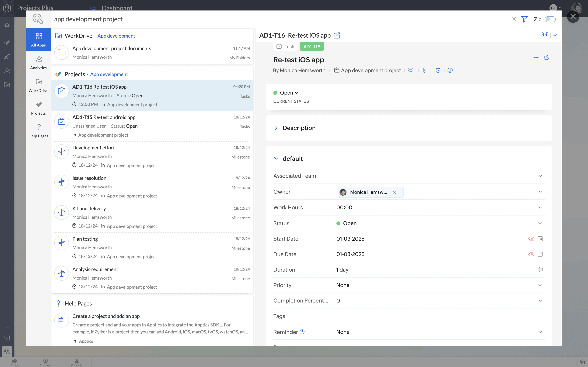Toggle the Zia switch on
The width and height of the screenshot is (588, 367).
[550, 19]
